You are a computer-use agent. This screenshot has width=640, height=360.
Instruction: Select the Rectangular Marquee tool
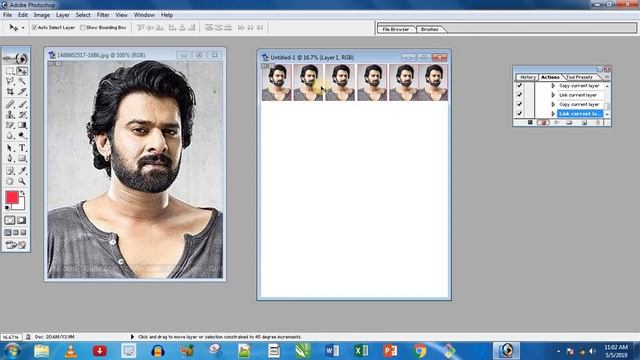10,71
